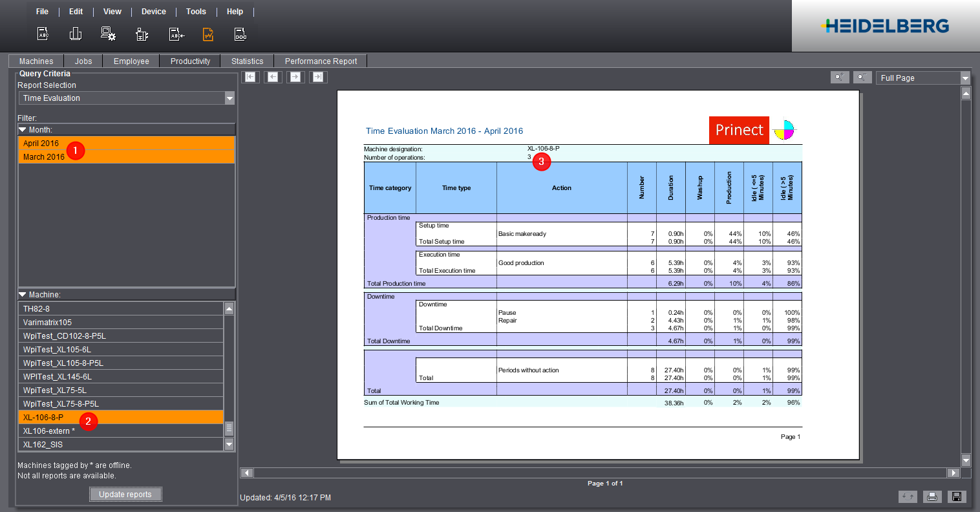Click the refresh arrows icon at bottom right
This screenshot has width=980, height=512.
coord(908,496)
